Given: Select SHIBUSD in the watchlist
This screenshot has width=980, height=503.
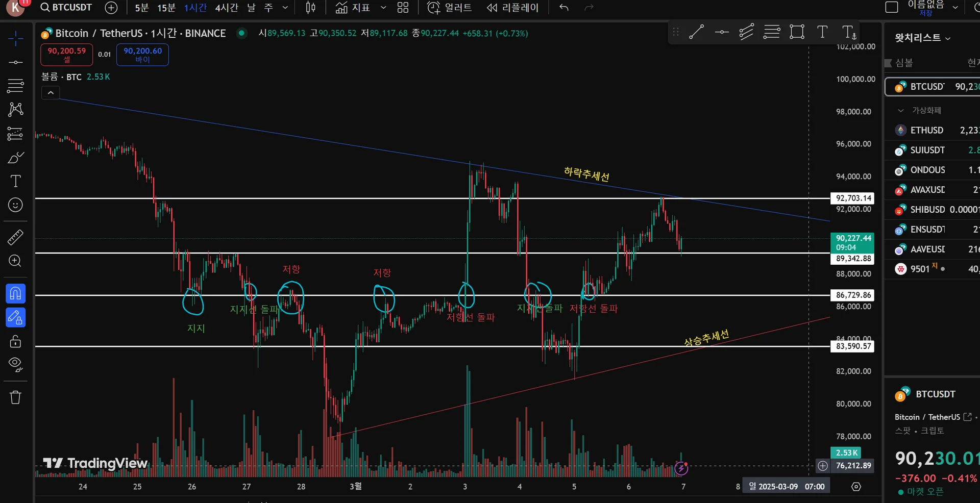Looking at the screenshot, I should 933,210.
